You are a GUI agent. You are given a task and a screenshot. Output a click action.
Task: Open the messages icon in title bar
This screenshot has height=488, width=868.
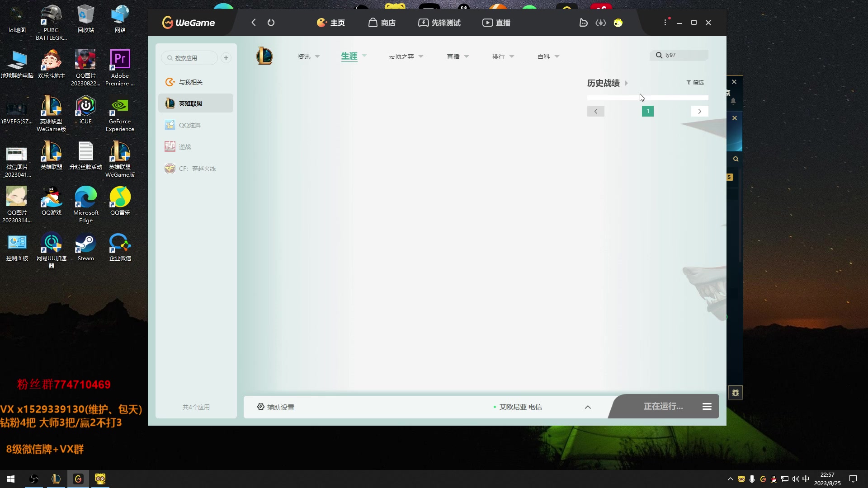[x=584, y=23]
